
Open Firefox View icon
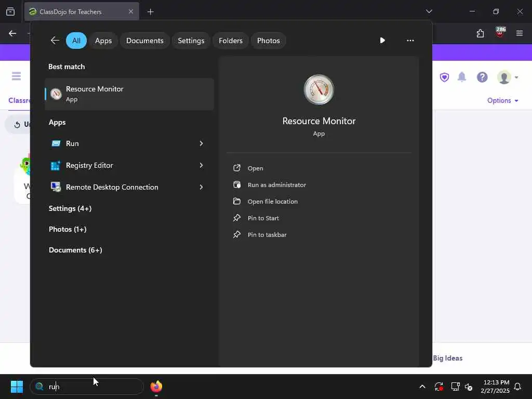click(x=10, y=11)
